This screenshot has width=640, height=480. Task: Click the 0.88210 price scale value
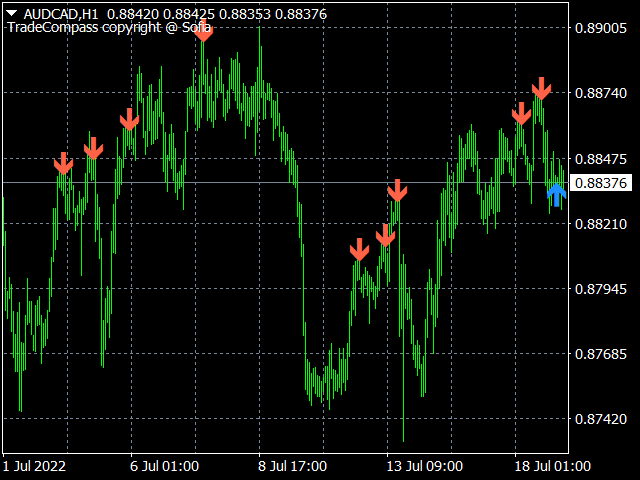600,224
